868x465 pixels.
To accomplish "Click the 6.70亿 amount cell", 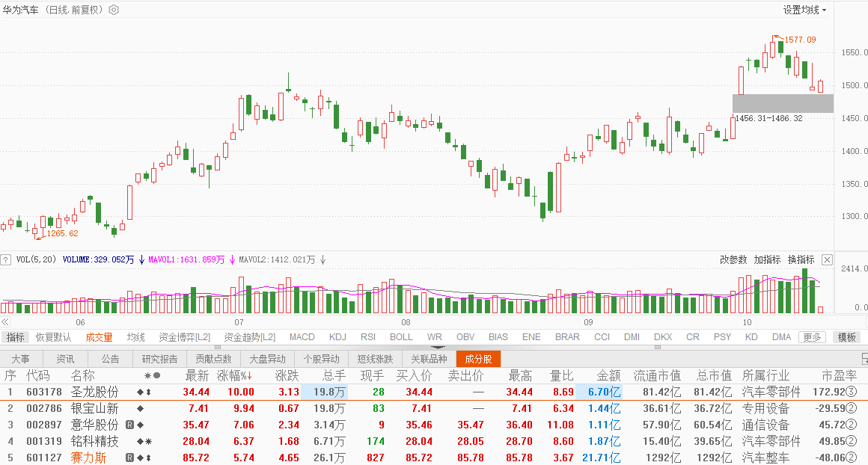I will (x=599, y=392).
